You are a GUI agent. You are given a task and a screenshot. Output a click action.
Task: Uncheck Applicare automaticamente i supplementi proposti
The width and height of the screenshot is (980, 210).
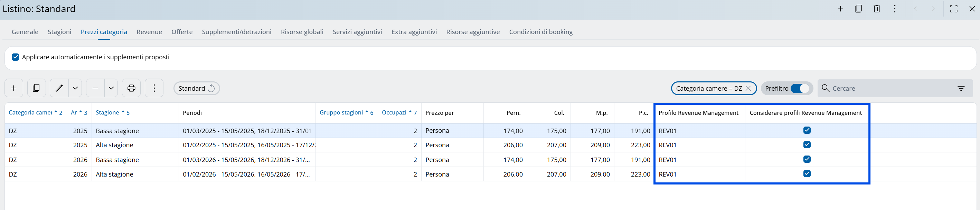point(16,57)
